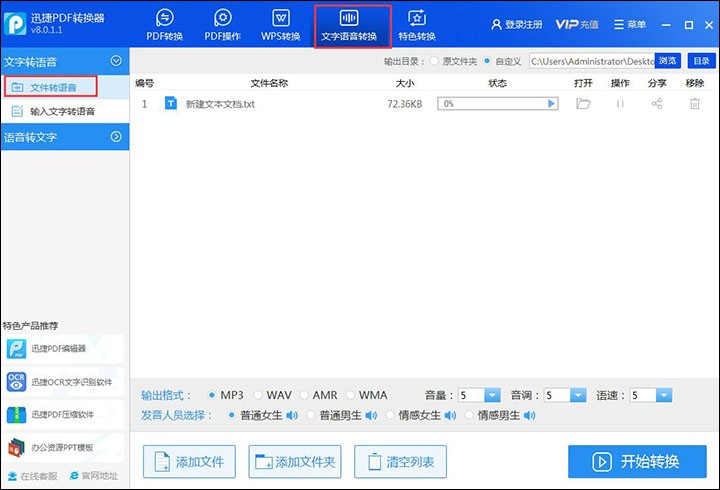Click 添加文件 button

tap(189, 462)
